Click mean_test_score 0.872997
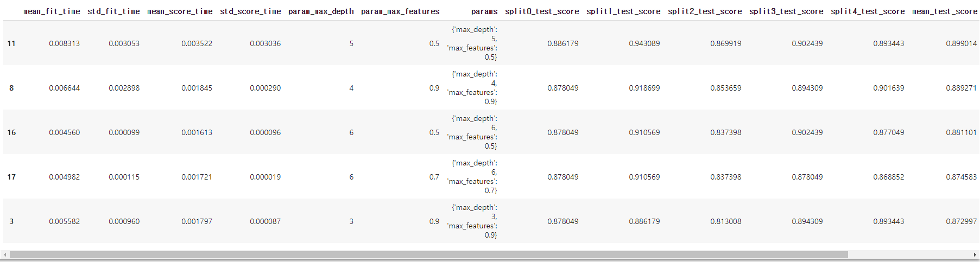The height and width of the screenshot is (262, 980). coord(962,221)
